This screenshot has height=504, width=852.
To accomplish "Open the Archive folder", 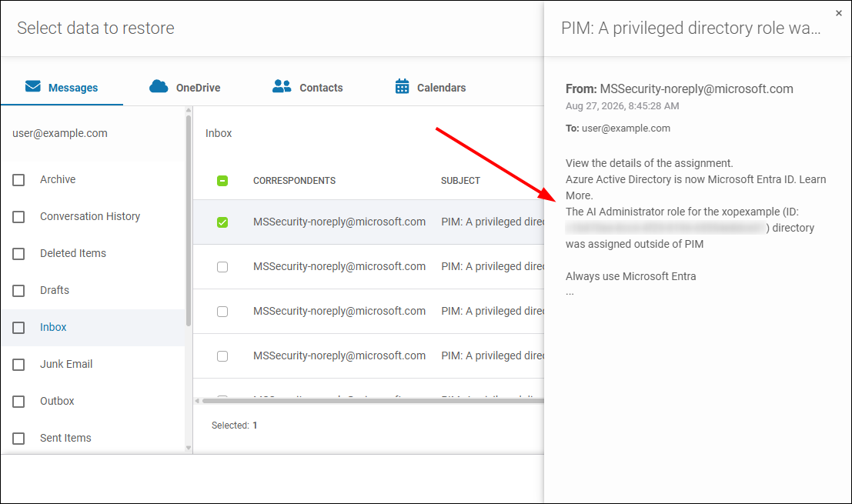I will [58, 179].
